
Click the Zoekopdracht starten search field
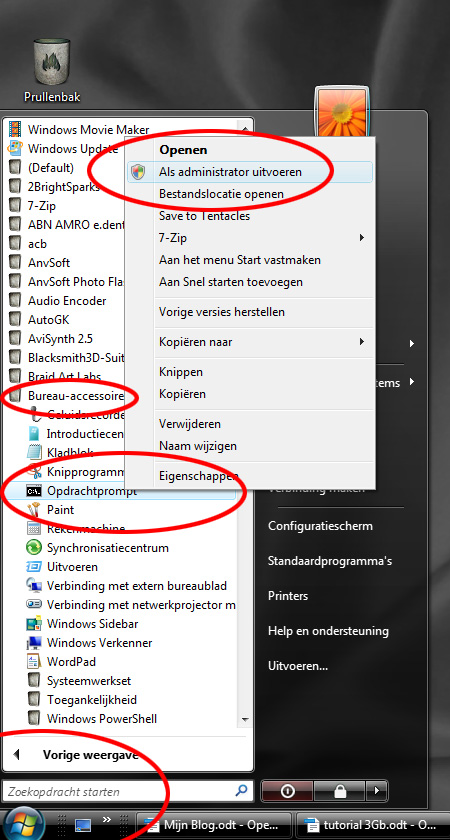(119, 791)
